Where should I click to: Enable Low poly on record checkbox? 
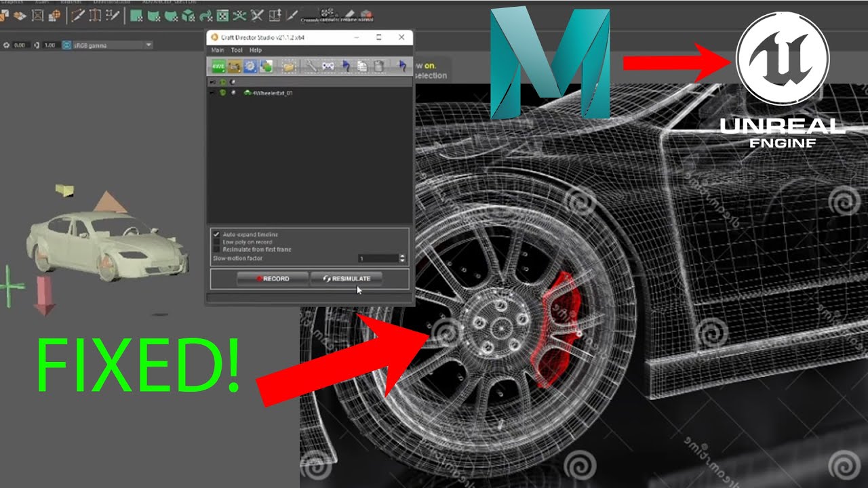coord(216,242)
